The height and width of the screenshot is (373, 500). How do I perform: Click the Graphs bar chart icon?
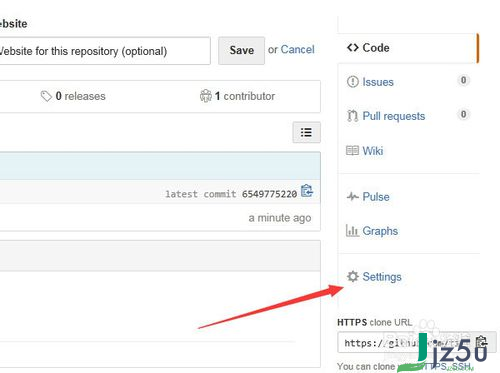click(352, 230)
